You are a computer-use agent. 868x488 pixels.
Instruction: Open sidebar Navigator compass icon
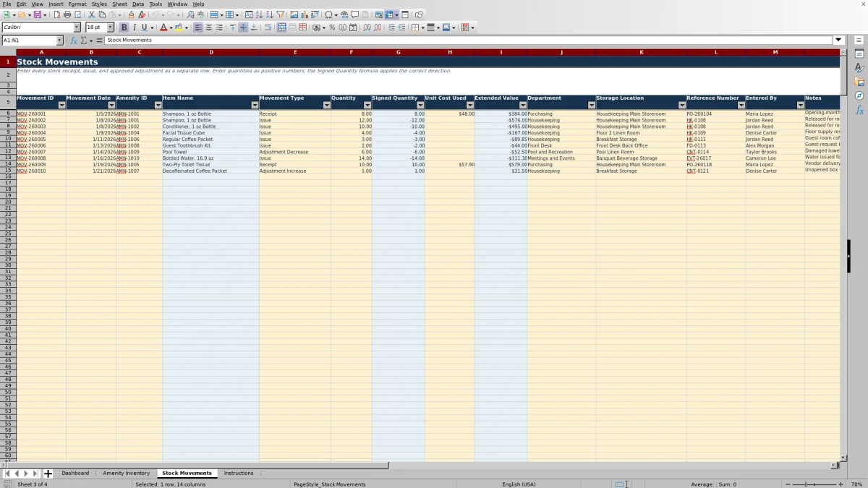tap(859, 95)
